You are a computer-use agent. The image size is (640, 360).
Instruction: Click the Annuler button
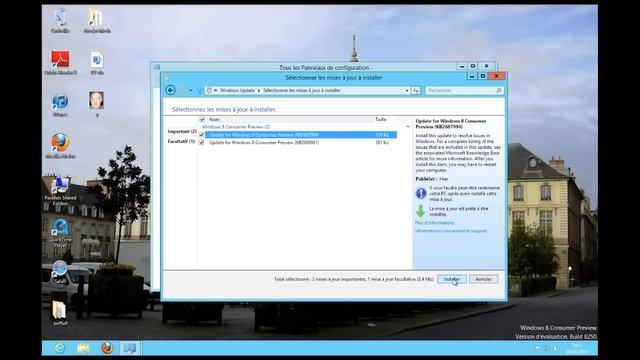(484, 279)
